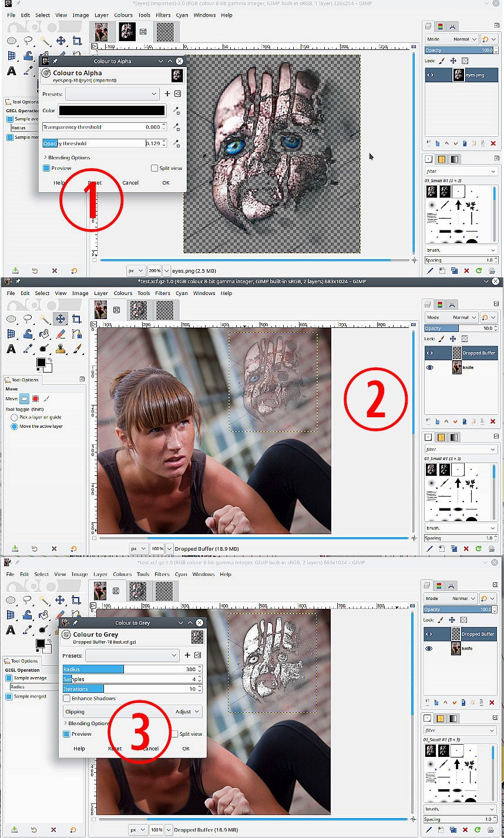The height and width of the screenshot is (838, 504).
Task: Select Ellipse Select tool in middle window
Action: click(x=11, y=319)
